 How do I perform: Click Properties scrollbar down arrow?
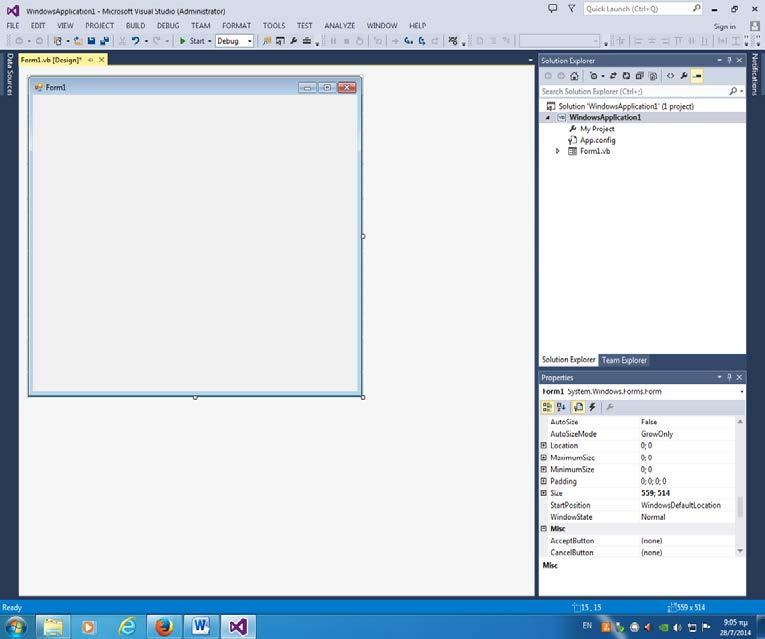point(740,551)
